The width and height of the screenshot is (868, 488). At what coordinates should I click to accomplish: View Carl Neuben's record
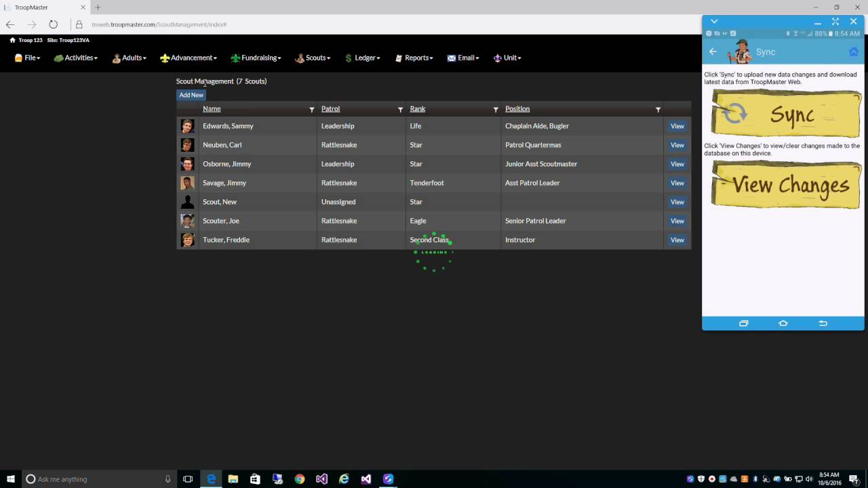point(677,145)
